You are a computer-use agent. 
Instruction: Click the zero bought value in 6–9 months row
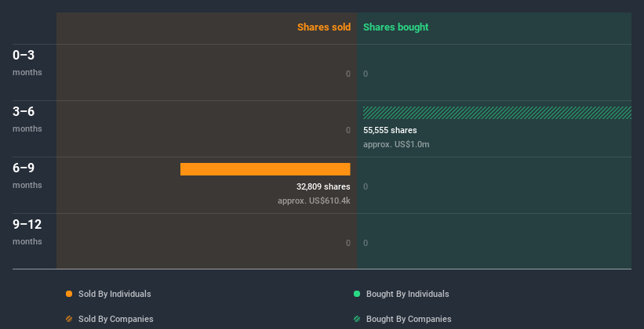point(366,186)
